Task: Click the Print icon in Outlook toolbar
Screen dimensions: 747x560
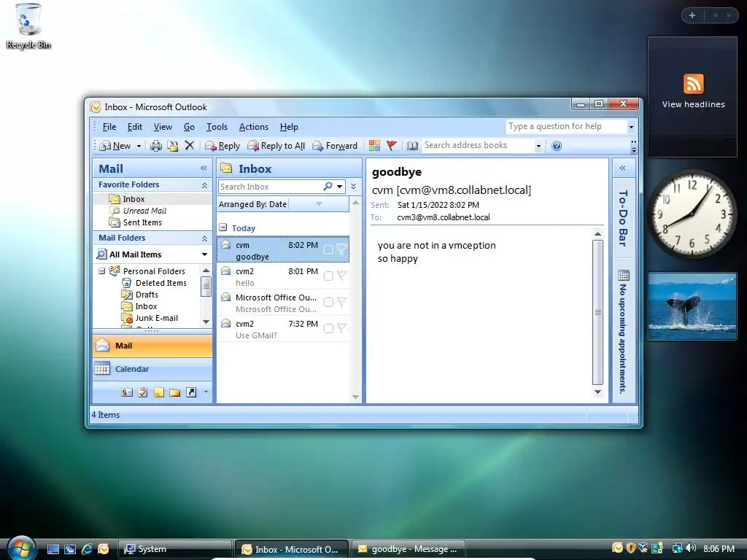Action: point(156,146)
